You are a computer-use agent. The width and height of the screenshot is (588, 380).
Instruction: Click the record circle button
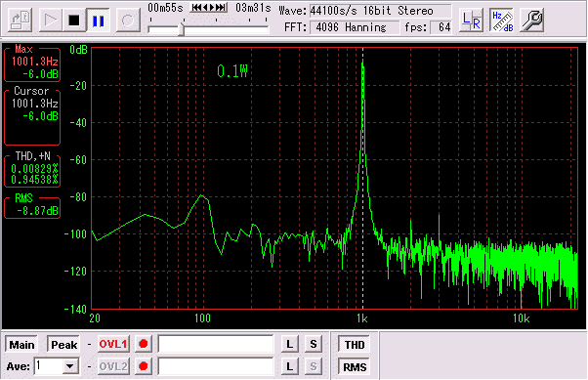(128, 20)
